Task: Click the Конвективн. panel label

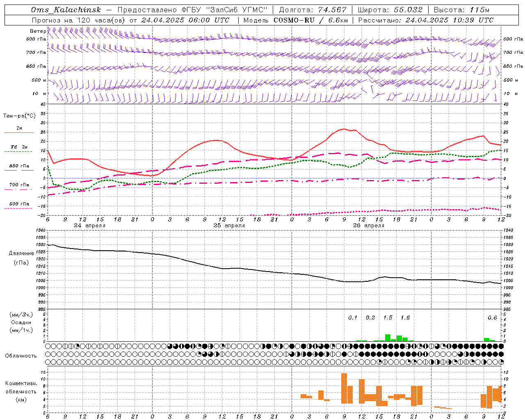Action: 21,383
